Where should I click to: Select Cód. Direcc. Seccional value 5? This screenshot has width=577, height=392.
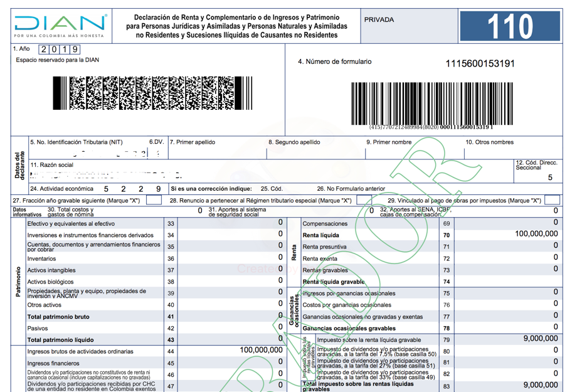[550, 177]
